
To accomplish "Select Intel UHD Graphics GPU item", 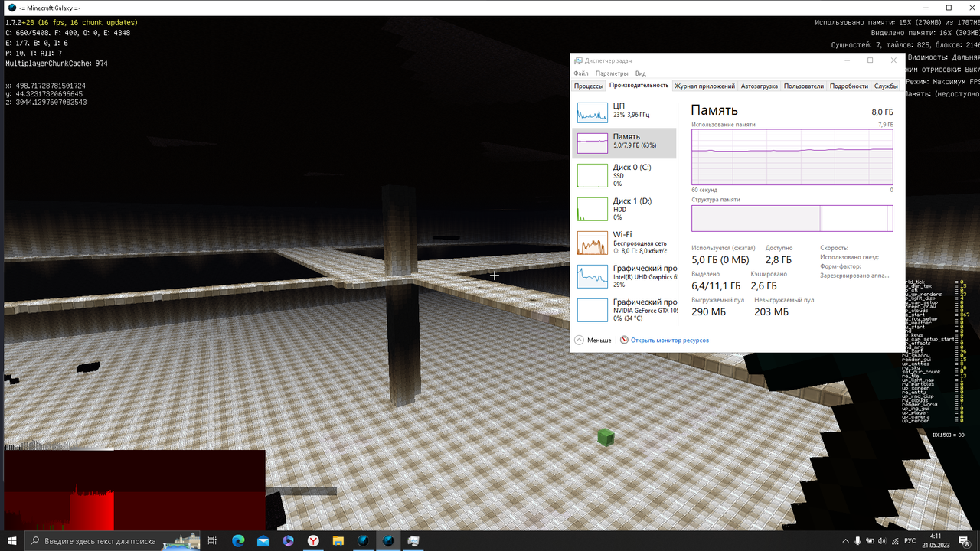I will [624, 276].
